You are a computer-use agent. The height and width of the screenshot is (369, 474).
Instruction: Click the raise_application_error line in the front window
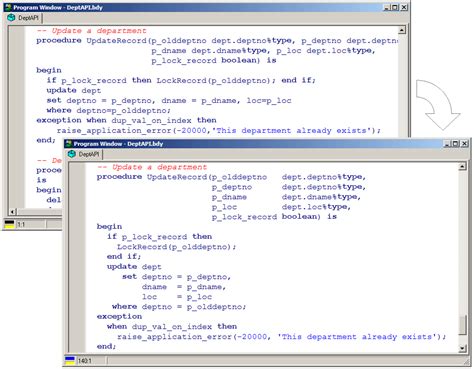pyautogui.click(x=282, y=337)
